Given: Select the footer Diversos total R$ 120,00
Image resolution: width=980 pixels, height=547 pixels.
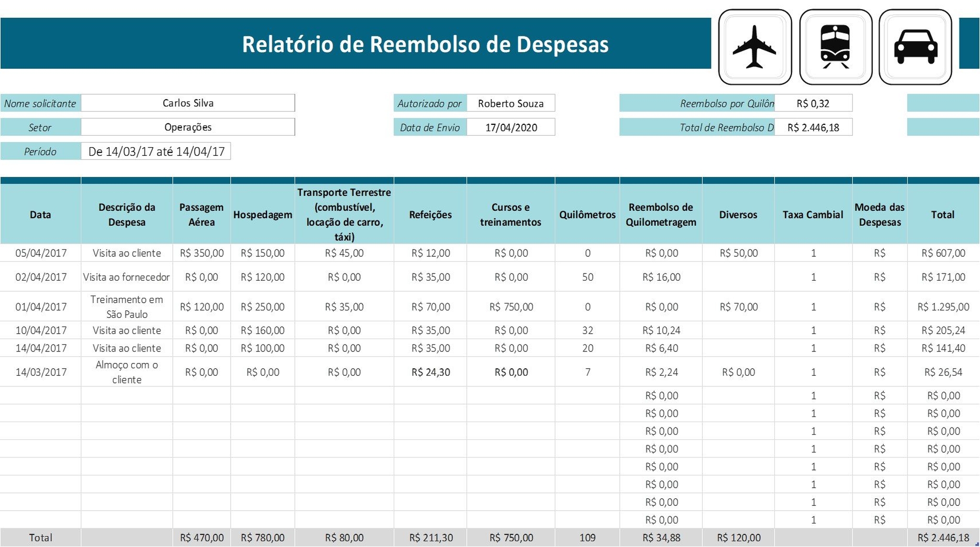Looking at the screenshot, I should pos(738,537).
